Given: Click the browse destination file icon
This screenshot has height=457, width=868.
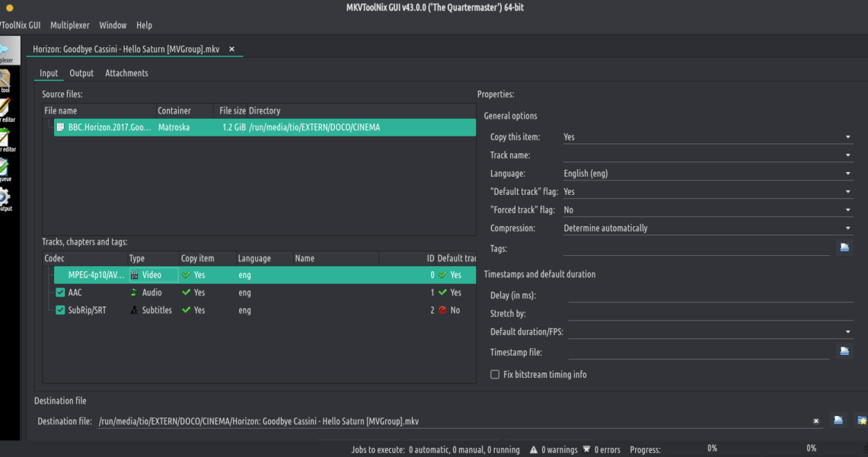Looking at the screenshot, I should coord(838,420).
